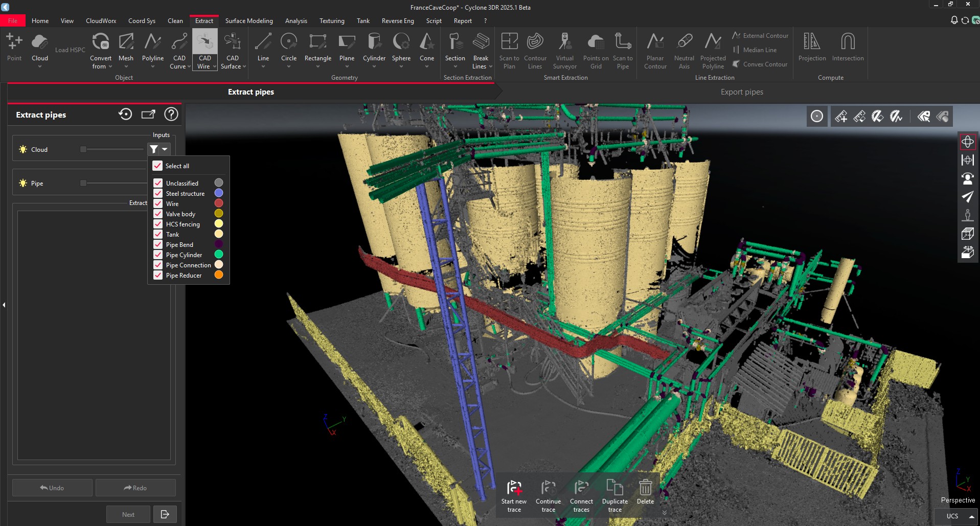Click the Planar Contour tool

click(x=655, y=50)
